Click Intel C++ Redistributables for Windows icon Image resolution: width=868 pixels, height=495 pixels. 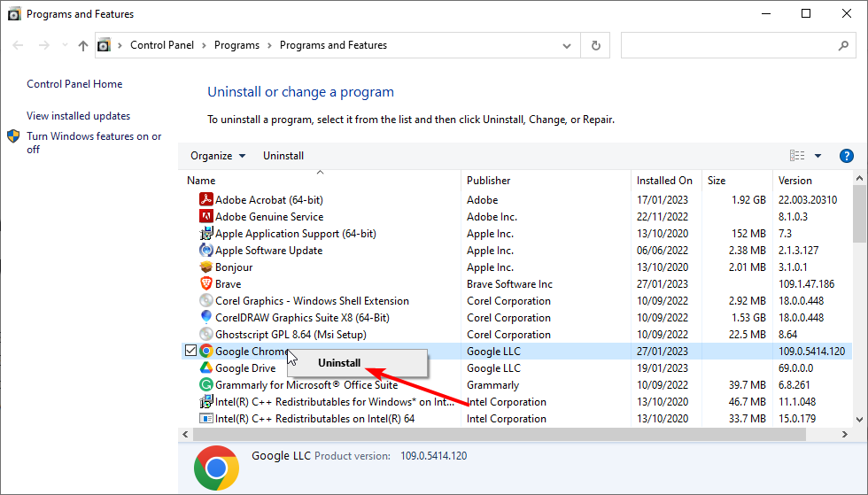pos(205,401)
